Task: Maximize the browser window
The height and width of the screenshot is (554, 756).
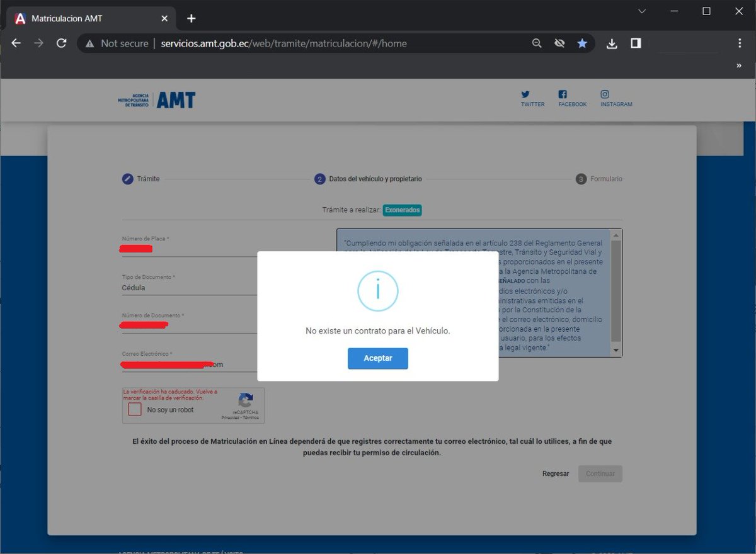Action: [706, 11]
